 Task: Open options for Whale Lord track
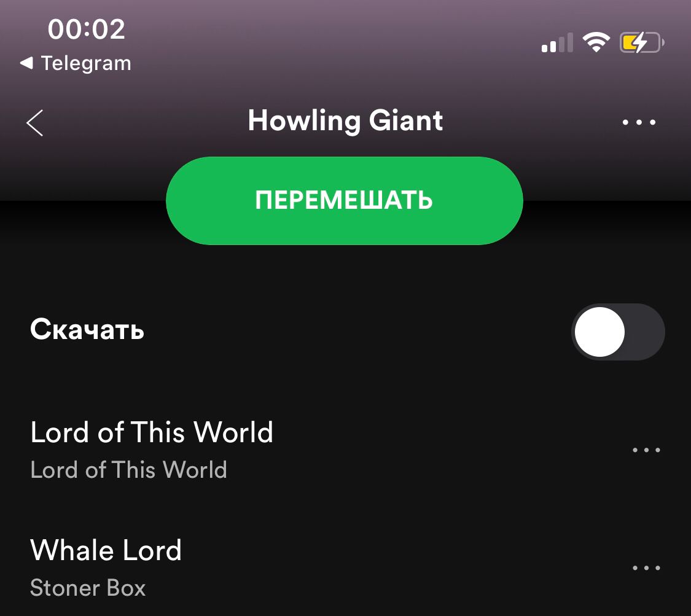(x=647, y=568)
